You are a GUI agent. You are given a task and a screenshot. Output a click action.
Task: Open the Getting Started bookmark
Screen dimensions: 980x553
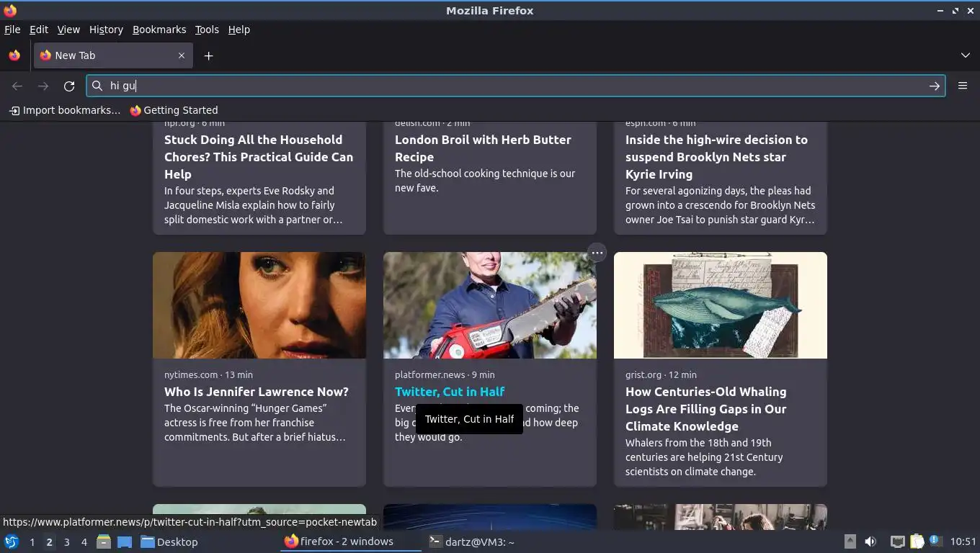[174, 110]
